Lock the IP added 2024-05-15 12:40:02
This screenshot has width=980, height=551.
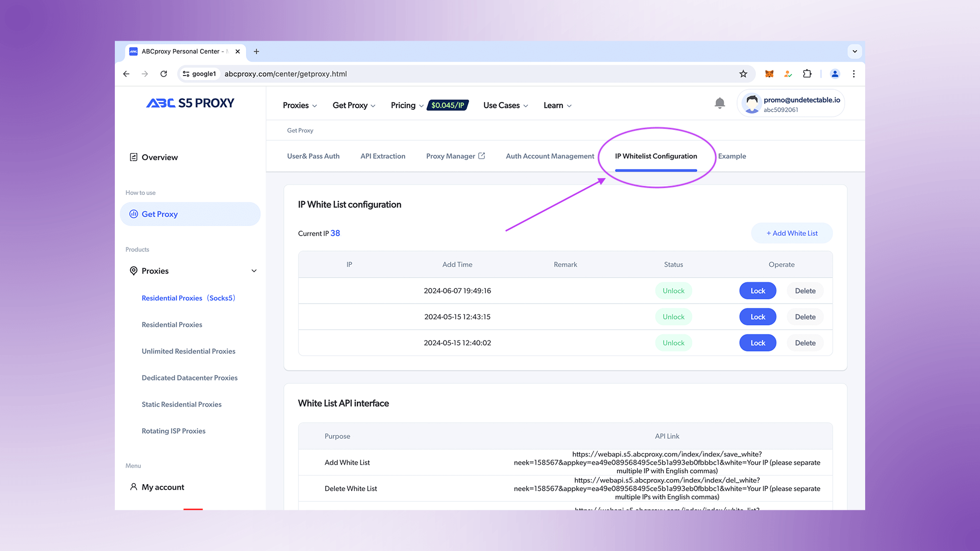(x=757, y=343)
